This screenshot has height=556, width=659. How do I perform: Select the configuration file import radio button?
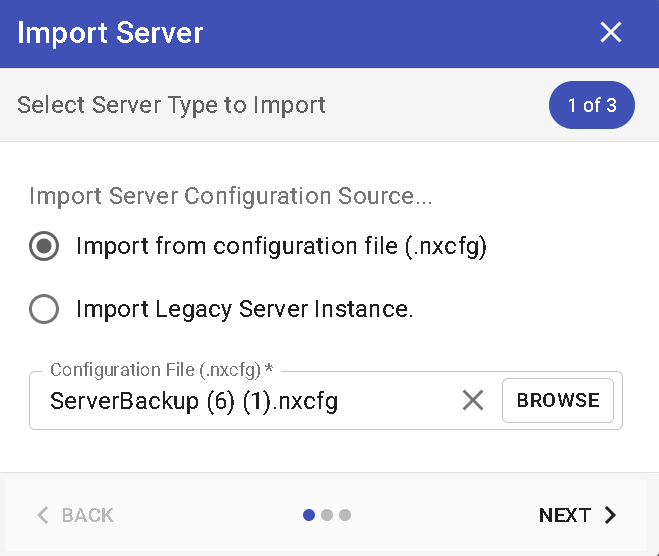click(44, 247)
